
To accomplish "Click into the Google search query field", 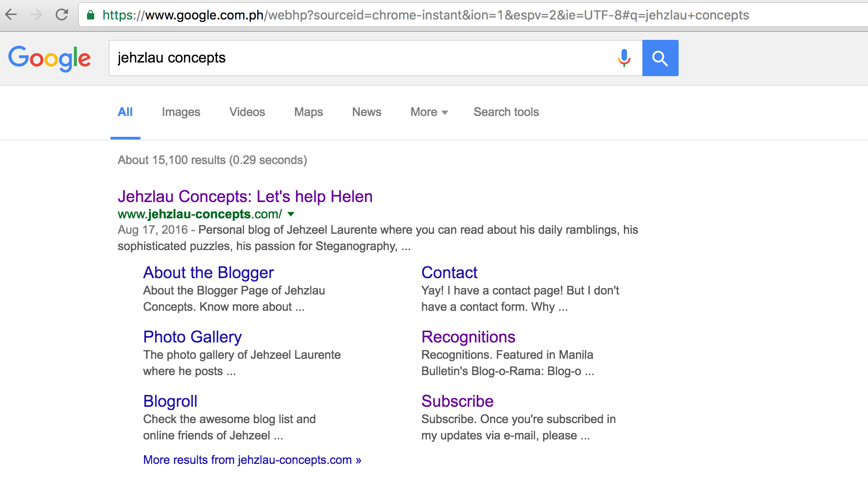I will coord(358,58).
